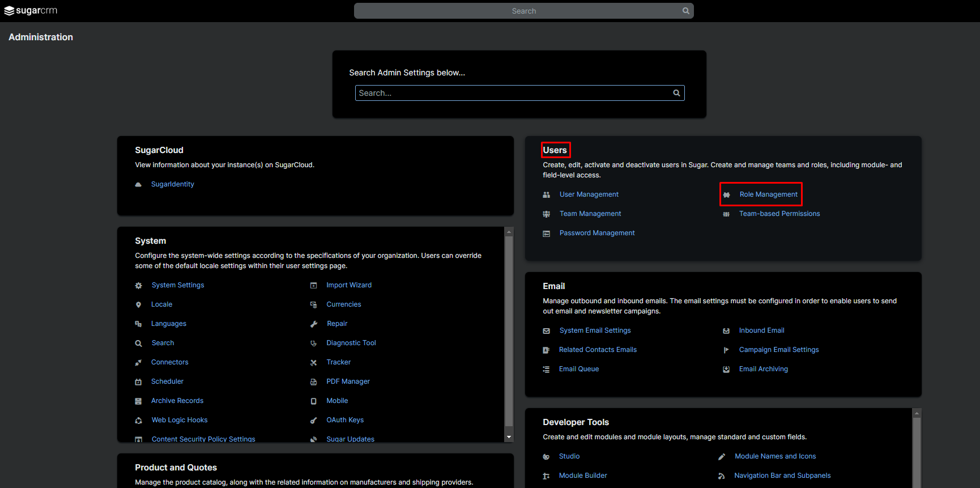Click the Search Admin Settings input field

tap(520, 93)
